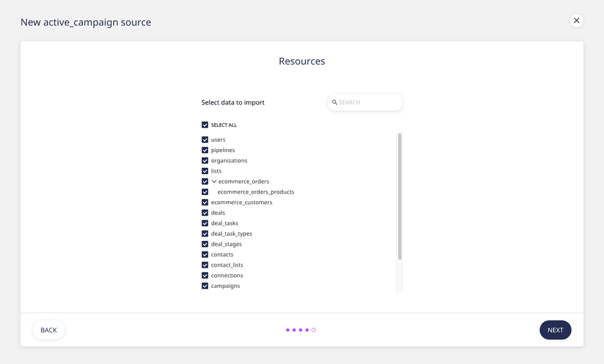Deselect the users resource
The width and height of the screenshot is (604, 364).
(x=204, y=140)
